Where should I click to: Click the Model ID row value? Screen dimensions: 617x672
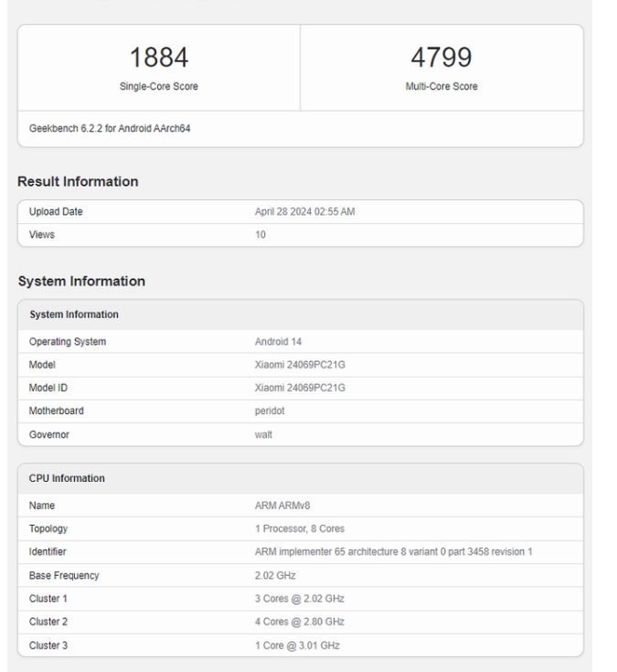(300, 388)
